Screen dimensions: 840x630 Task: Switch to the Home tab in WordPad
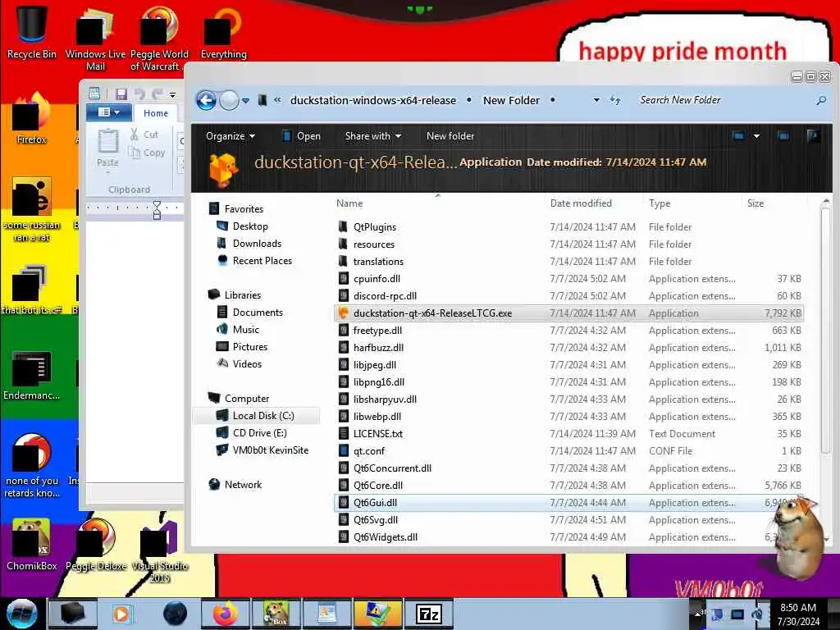[x=155, y=113]
